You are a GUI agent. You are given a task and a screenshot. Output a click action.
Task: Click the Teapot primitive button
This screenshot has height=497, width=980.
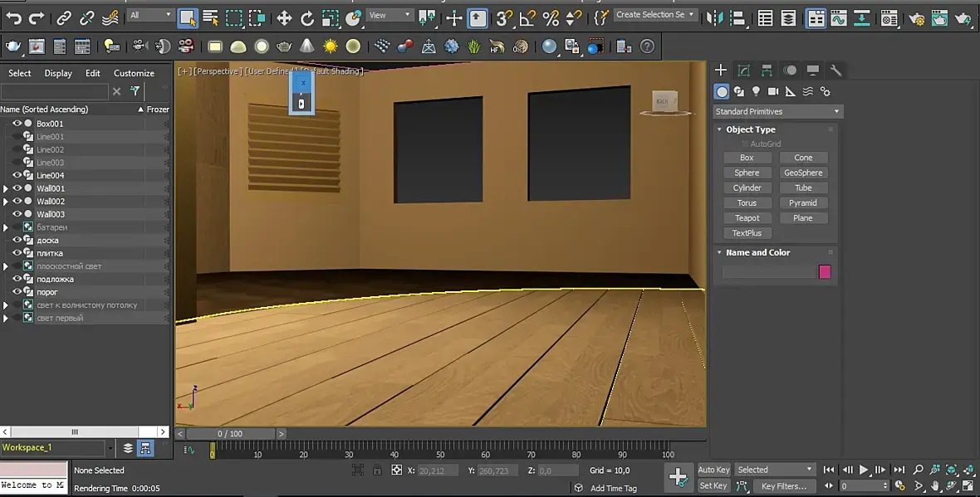click(x=747, y=218)
